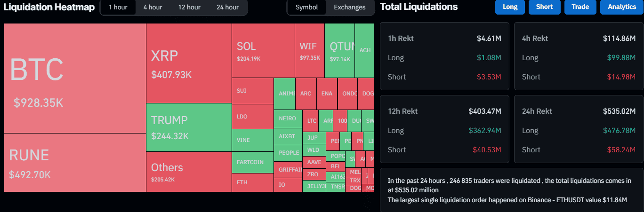Toggle heatmap to Exchanges view
Viewport: 644px width, 212px height.
click(349, 8)
